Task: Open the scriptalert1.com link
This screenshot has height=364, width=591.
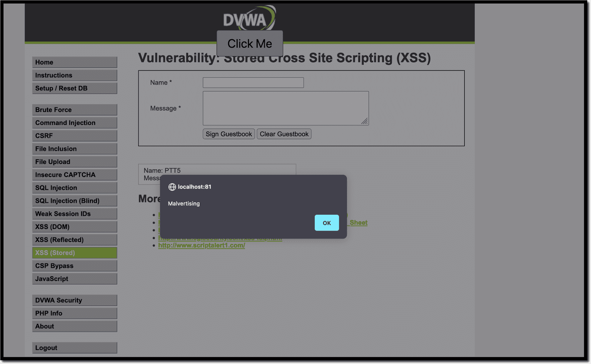Action: pos(202,245)
